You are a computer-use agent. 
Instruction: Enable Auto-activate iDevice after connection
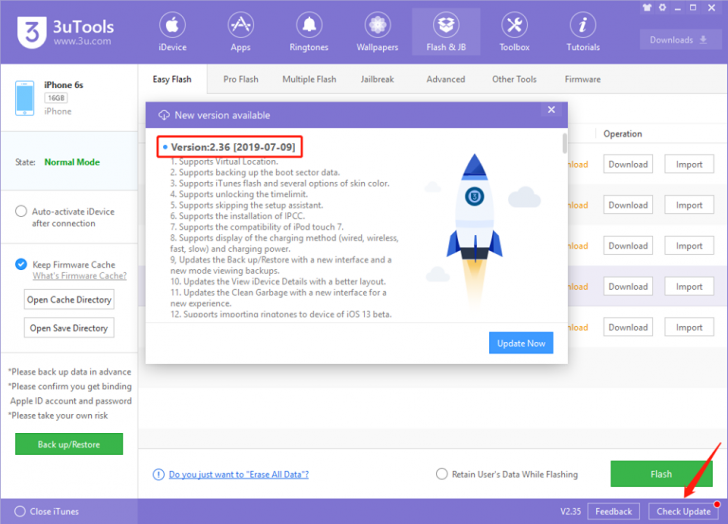point(21,211)
